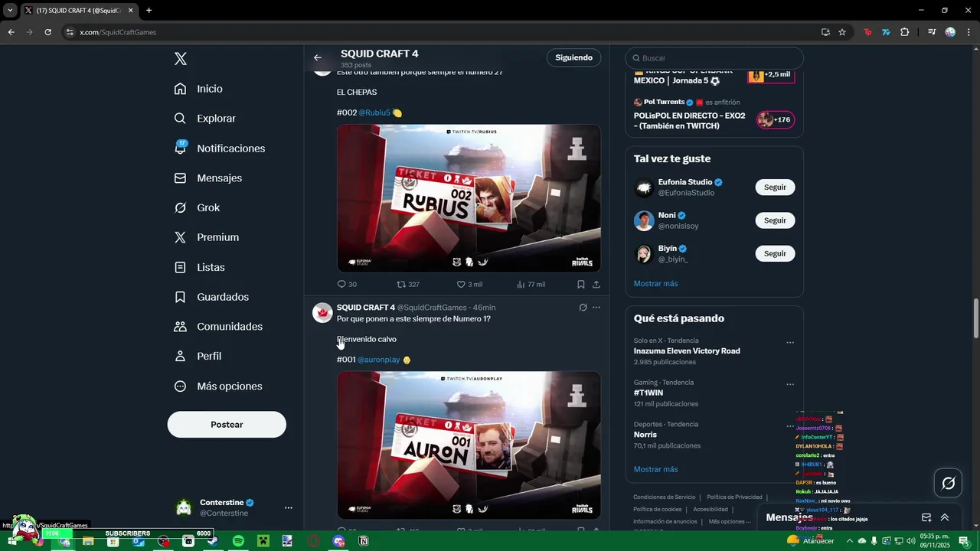Open Spotify from the taskbar

coord(238,541)
